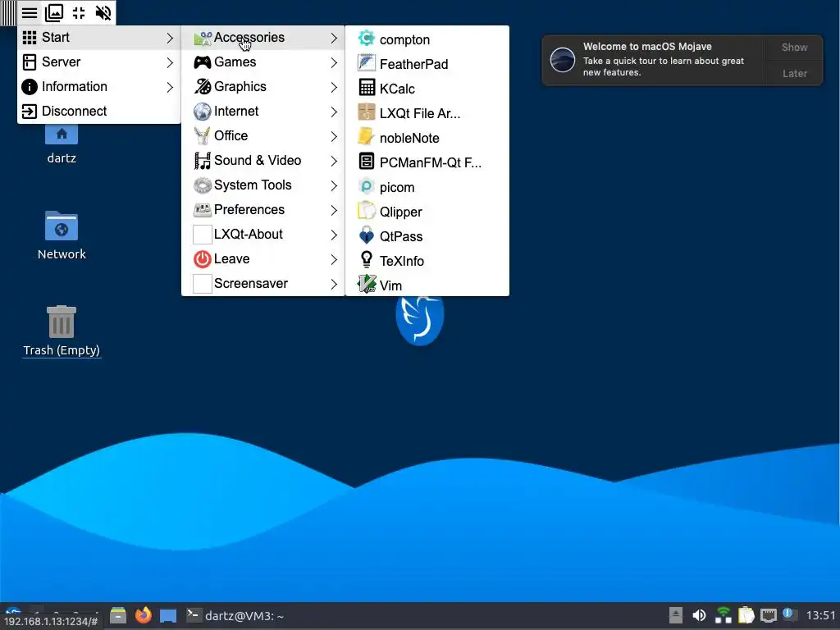
Task: Launch PCManFM-Qt file manager
Action: [427, 163]
